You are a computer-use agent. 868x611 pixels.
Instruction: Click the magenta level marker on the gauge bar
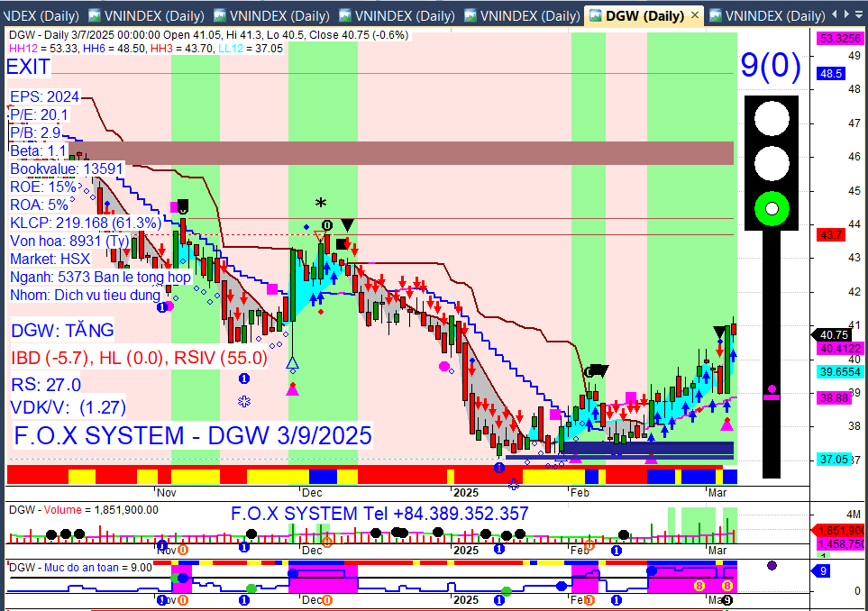pyautogui.click(x=772, y=397)
